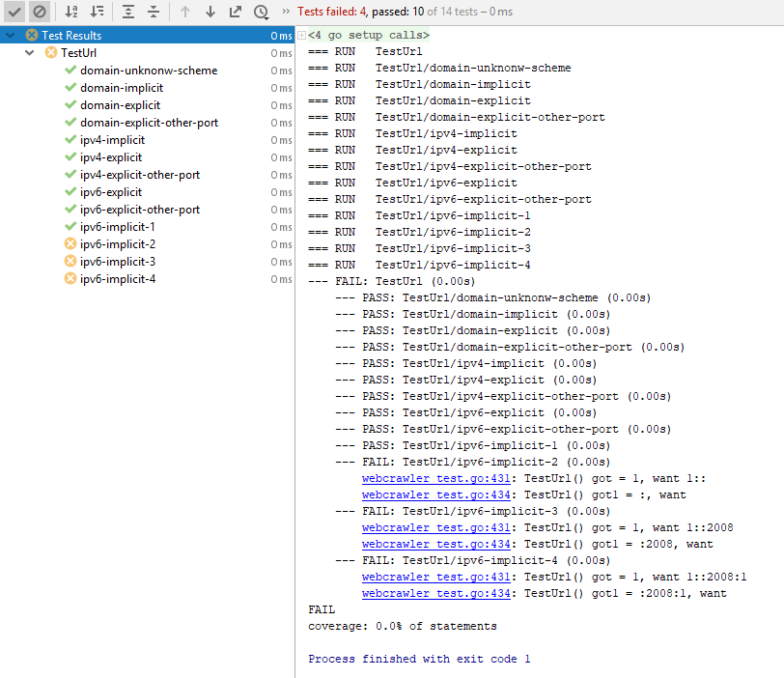Sort tests alphabetically with the a-z icon
This screenshot has height=678, width=784.
(71, 12)
